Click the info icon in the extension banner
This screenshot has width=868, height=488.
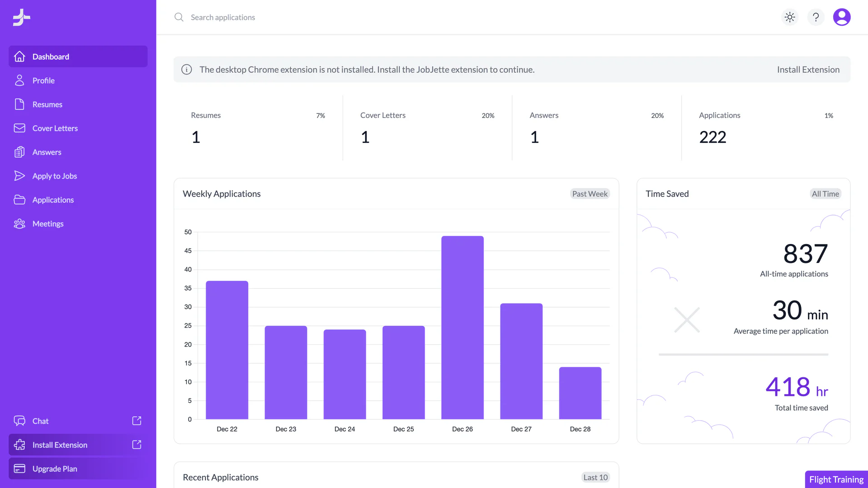coord(187,69)
